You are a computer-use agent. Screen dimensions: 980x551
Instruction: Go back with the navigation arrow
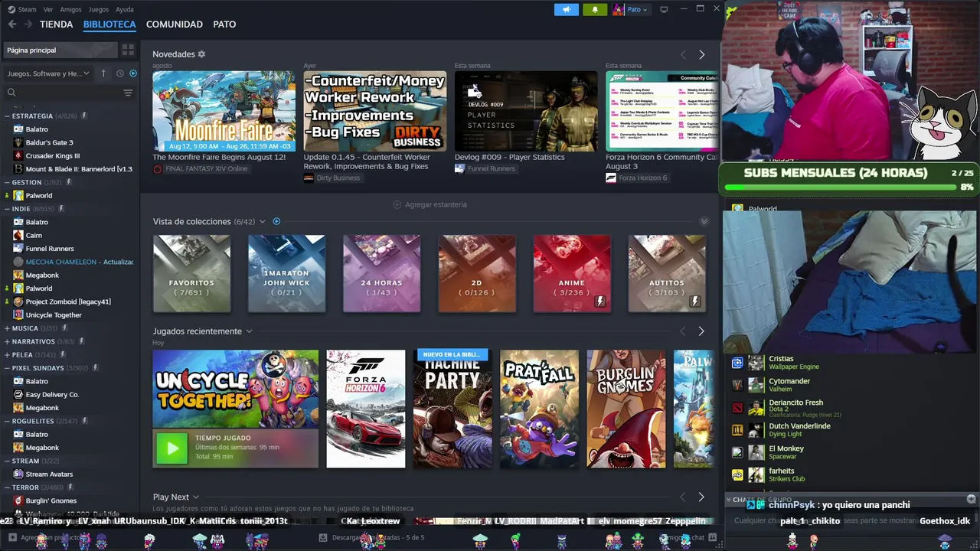(11, 24)
